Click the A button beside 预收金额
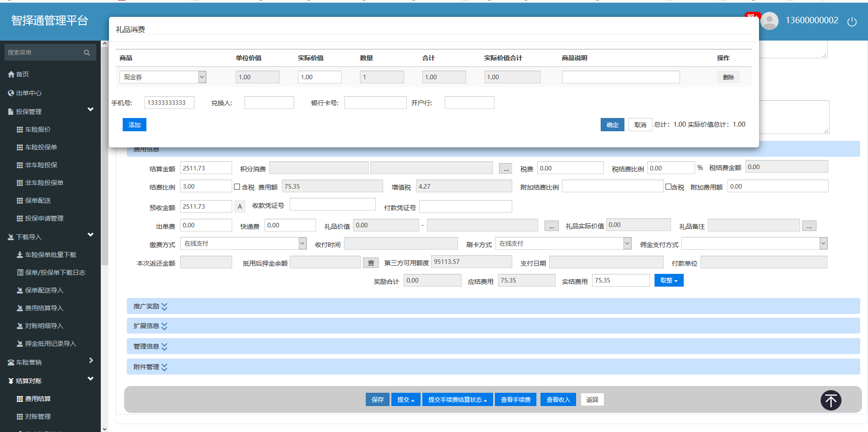The width and height of the screenshot is (868, 432). [240, 207]
